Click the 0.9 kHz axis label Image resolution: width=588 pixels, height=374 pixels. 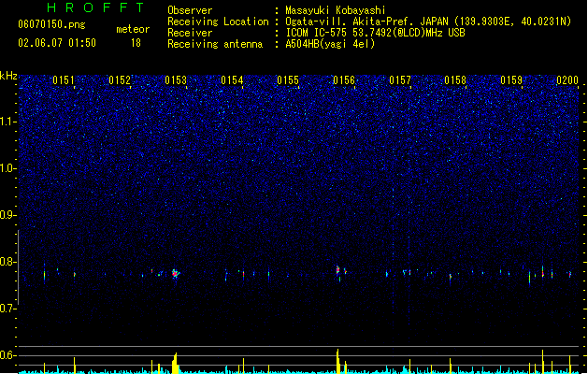point(8,215)
